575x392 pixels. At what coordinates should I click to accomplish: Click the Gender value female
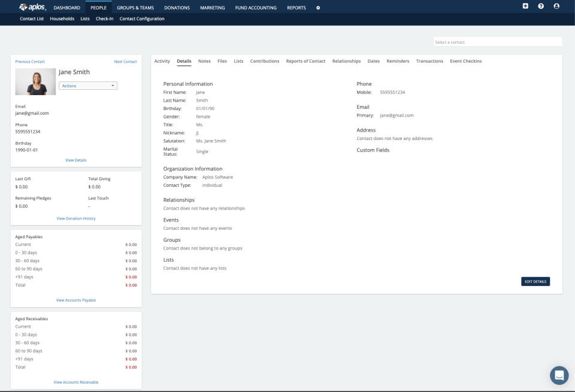point(203,117)
